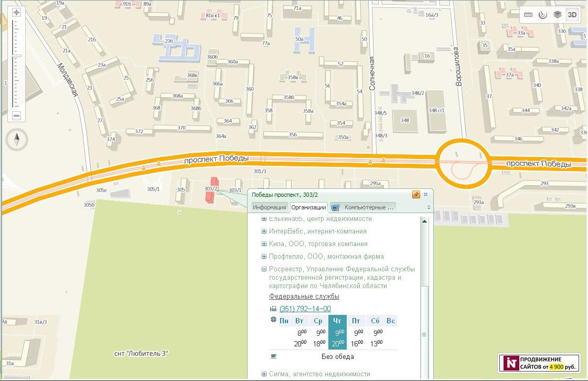Click the zoom in plus button

click(x=16, y=12)
